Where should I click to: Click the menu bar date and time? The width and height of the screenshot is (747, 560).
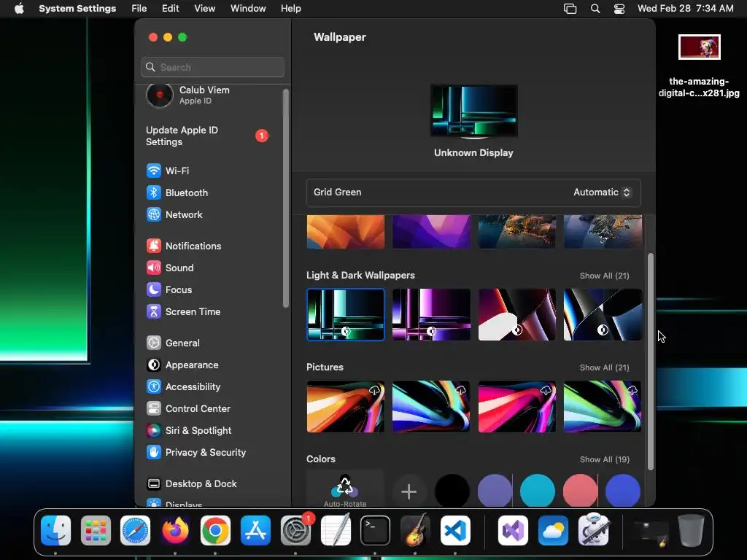point(686,9)
